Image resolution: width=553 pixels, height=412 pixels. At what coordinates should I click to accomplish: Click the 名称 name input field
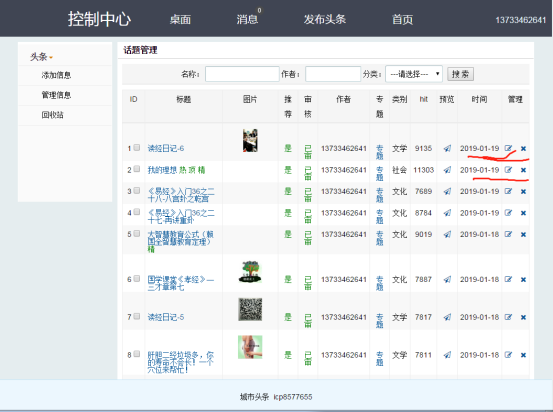pos(242,74)
